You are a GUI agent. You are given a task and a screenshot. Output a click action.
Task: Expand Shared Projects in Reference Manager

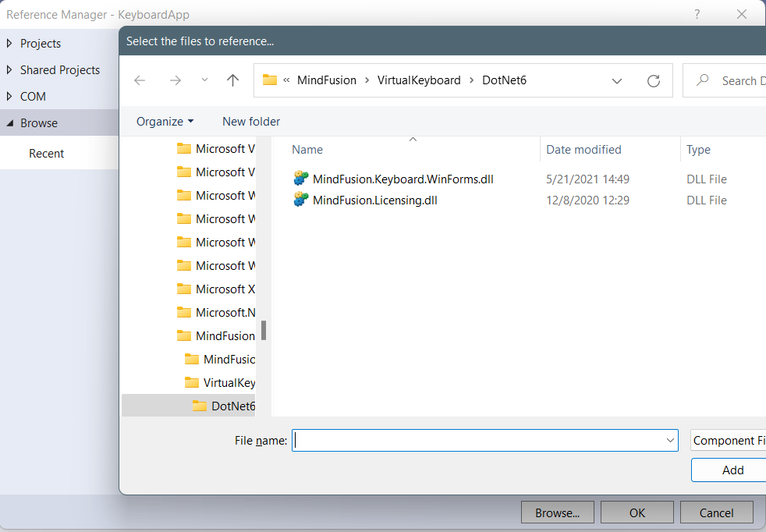point(9,70)
